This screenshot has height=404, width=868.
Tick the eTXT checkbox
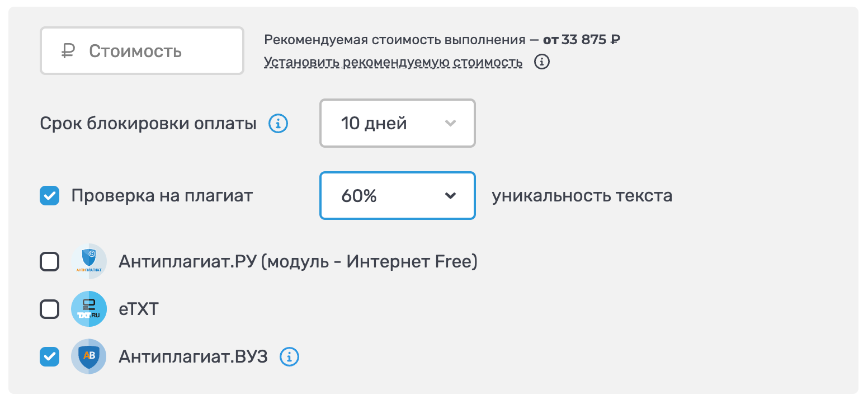(x=50, y=309)
